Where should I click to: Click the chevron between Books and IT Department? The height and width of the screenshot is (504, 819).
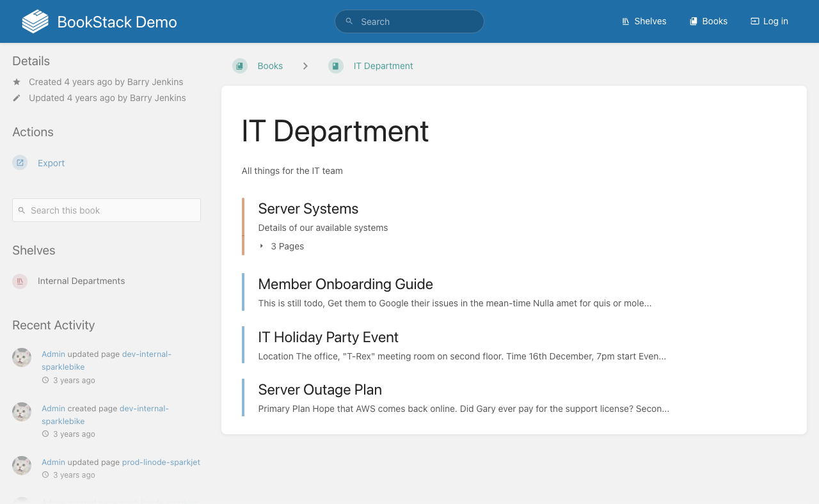(306, 66)
